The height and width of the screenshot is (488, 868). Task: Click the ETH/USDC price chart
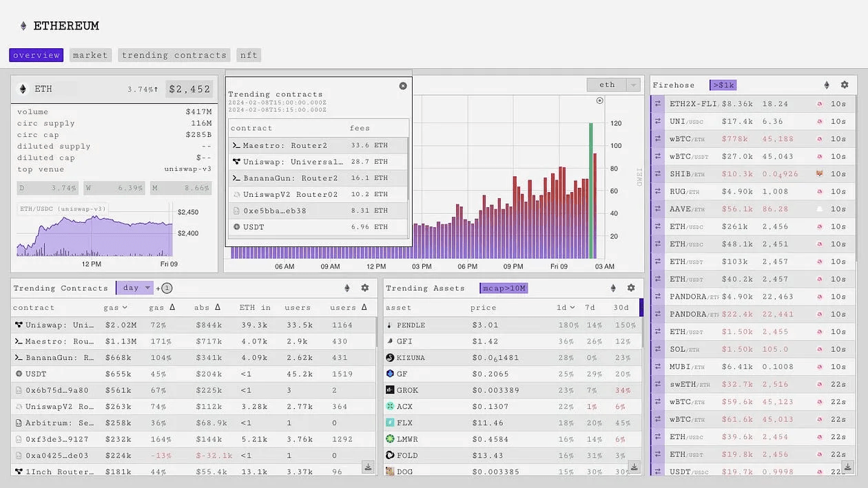(x=95, y=233)
